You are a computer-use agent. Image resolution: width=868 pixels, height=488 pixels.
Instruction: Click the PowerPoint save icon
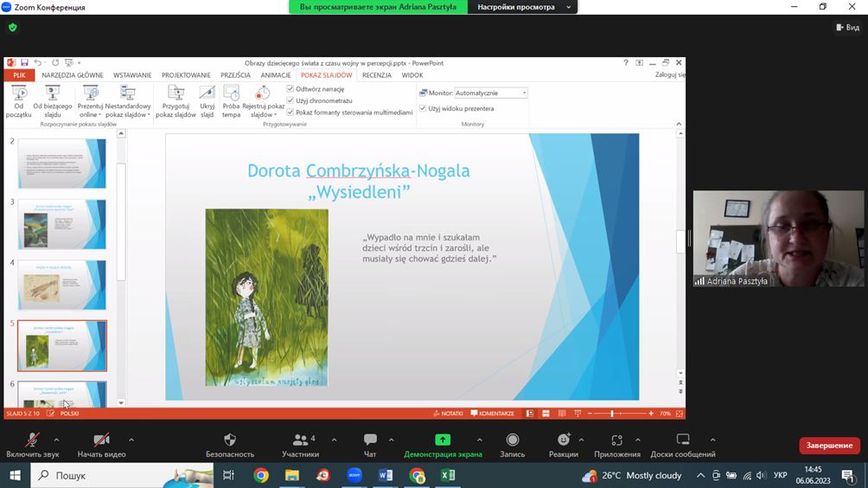coord(24,62)
